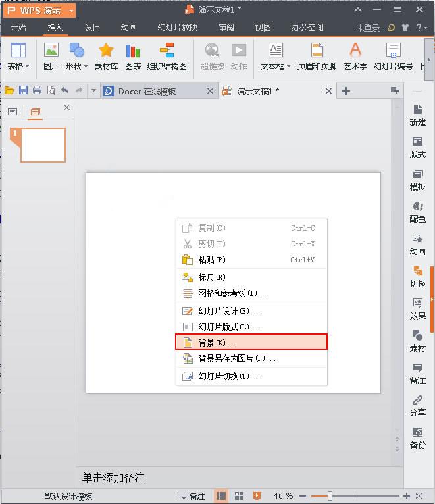Close the slide thumbnail panel
Image resolution: width=435 pixels, height=504 pixels.
(66, 107)
